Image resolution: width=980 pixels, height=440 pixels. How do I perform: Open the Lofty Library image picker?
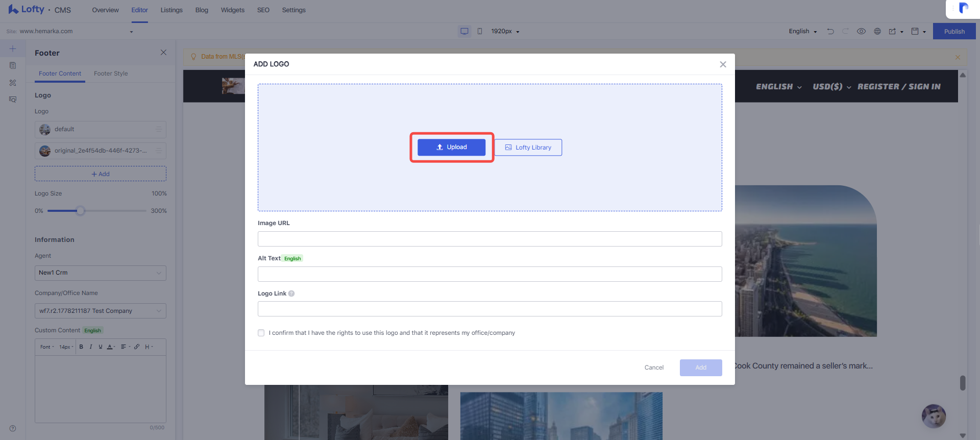click(x=528, y=148)
